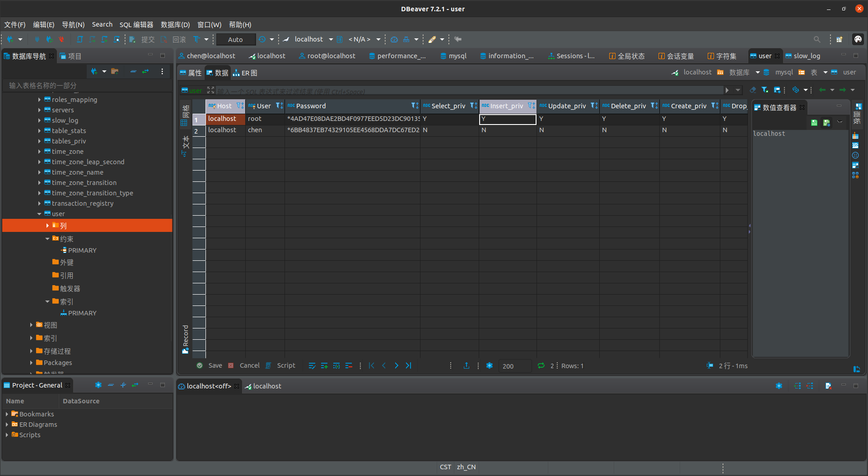Click the SQL filter expression field

click(470, 91)
